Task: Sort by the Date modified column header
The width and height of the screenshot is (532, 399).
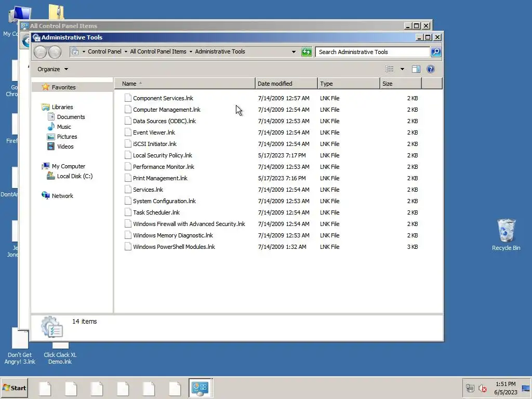Action: (x=286, y=84)
